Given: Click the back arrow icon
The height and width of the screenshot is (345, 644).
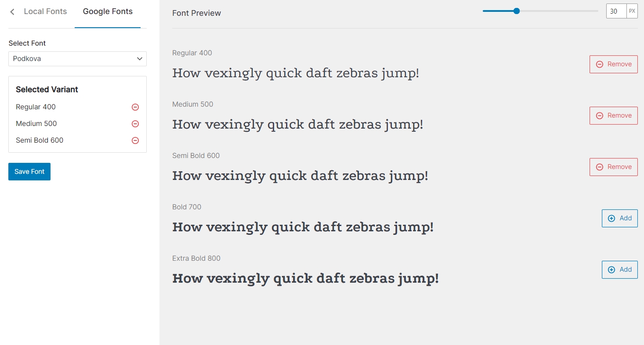Looking at the screenshot, I should click(x=12, y=12).
